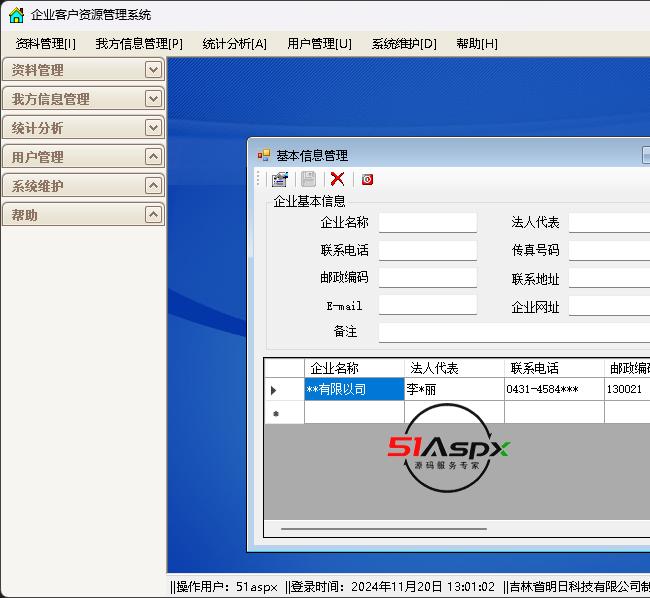Click the horizontal scrollbar of the data grid

coord(383,529)
